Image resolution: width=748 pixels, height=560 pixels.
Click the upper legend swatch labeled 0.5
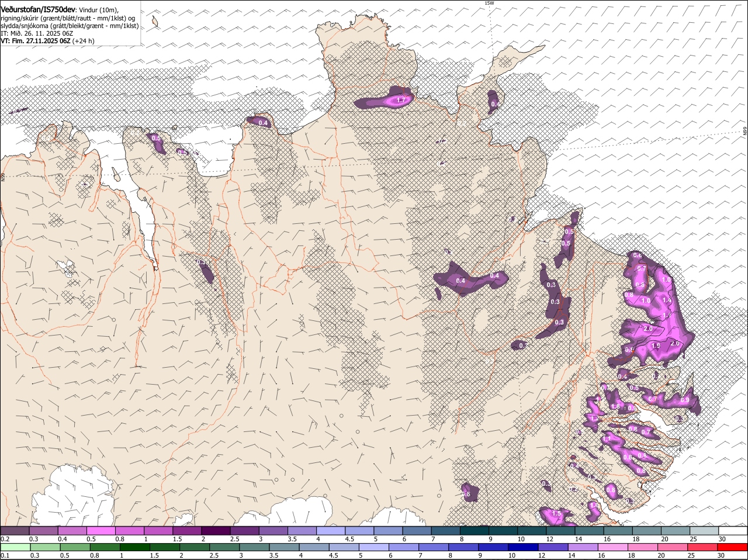point(101,531)
